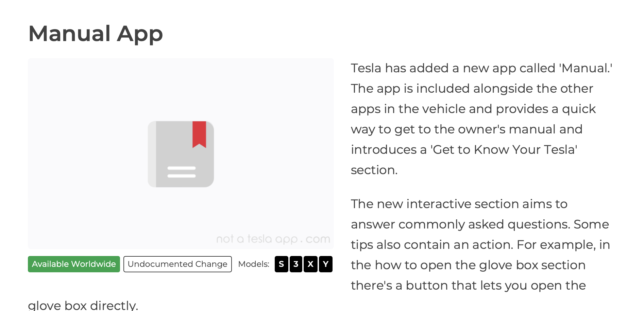Click the 'glove box directly.' text line
644x311 pixels.
(83, 305)
